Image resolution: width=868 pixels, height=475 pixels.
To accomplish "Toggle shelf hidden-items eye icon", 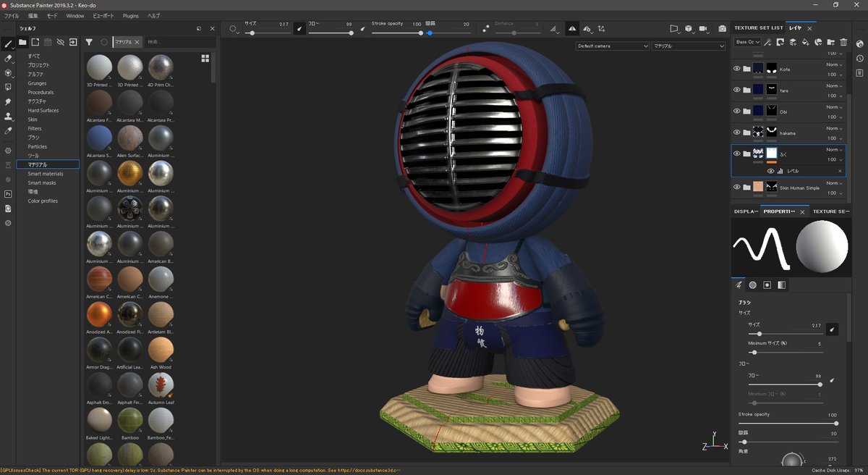I will pyautogui.click(x=61, y=42).
